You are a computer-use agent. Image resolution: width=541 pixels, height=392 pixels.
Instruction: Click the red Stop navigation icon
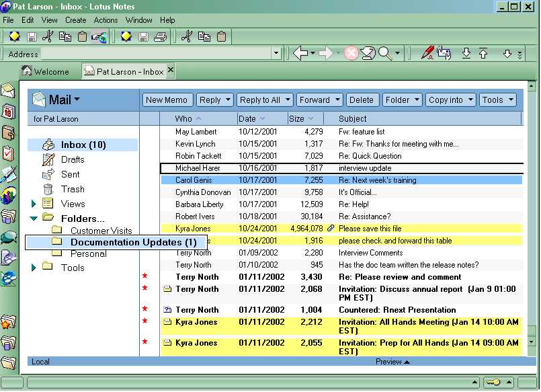(351, 54)
